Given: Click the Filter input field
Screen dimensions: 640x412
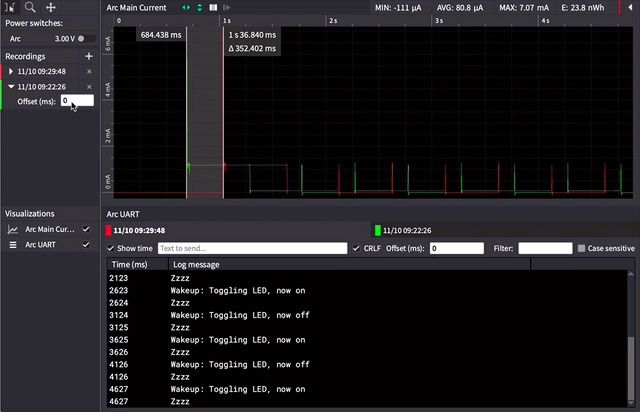Looking at the screenshot, I should [x=545, y=248].
